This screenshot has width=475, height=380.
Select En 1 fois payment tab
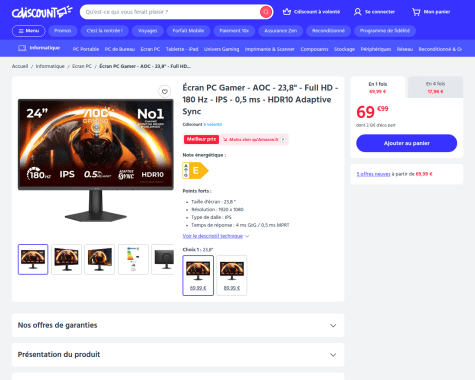coord(378,87)
